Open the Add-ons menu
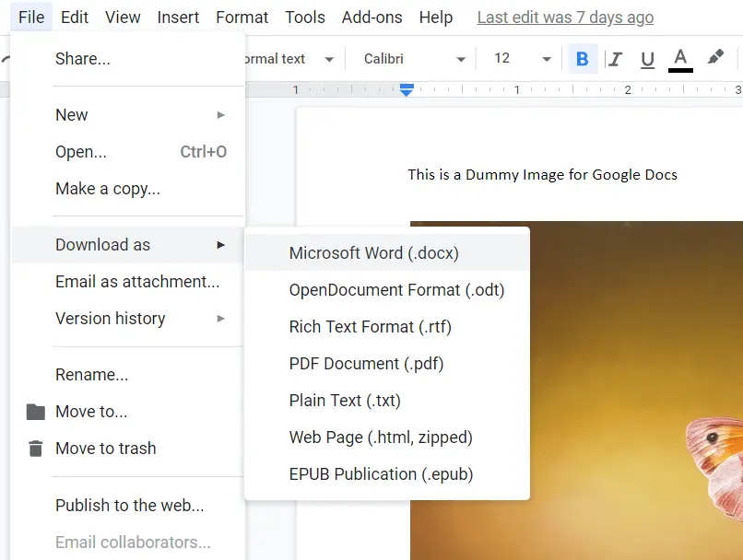 coord(371,17)
